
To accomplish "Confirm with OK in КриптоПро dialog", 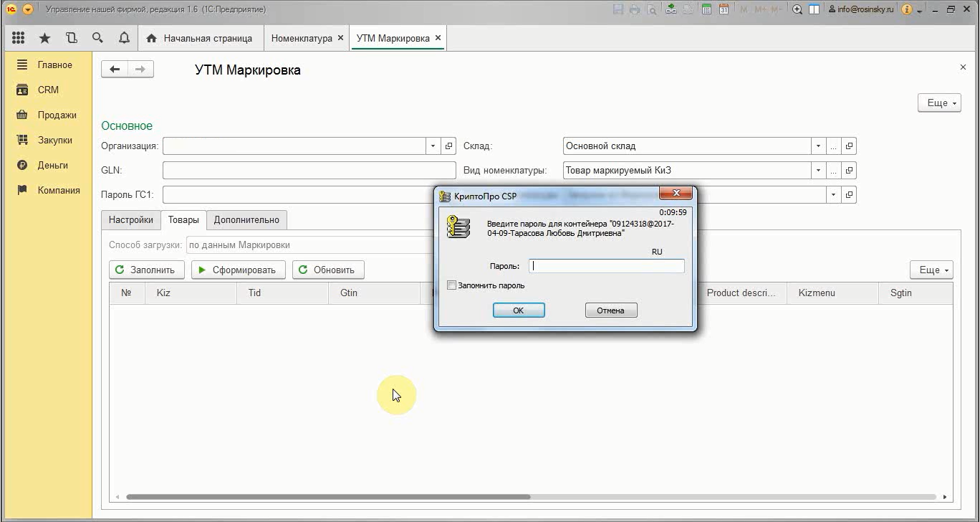I will (519, 310).
